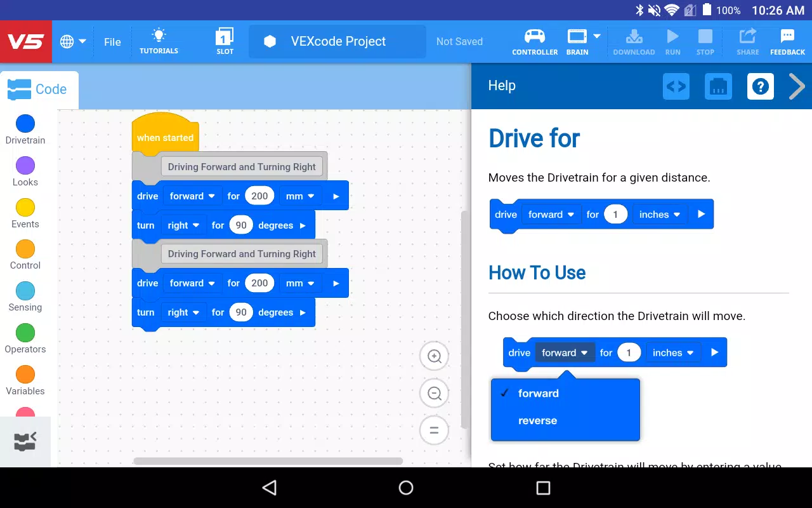
Task: Collapse the Help panel with the chevron
Action: [797, 86]
